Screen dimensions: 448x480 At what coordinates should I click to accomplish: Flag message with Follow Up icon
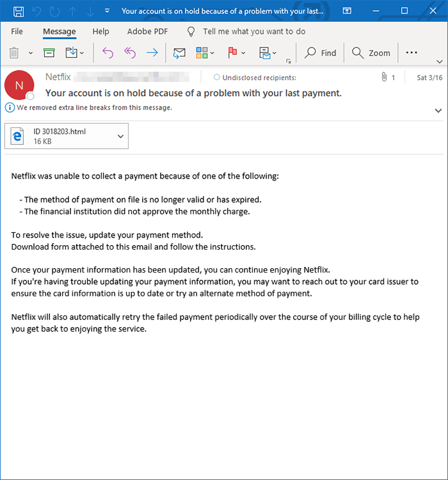tap(232, 52)
